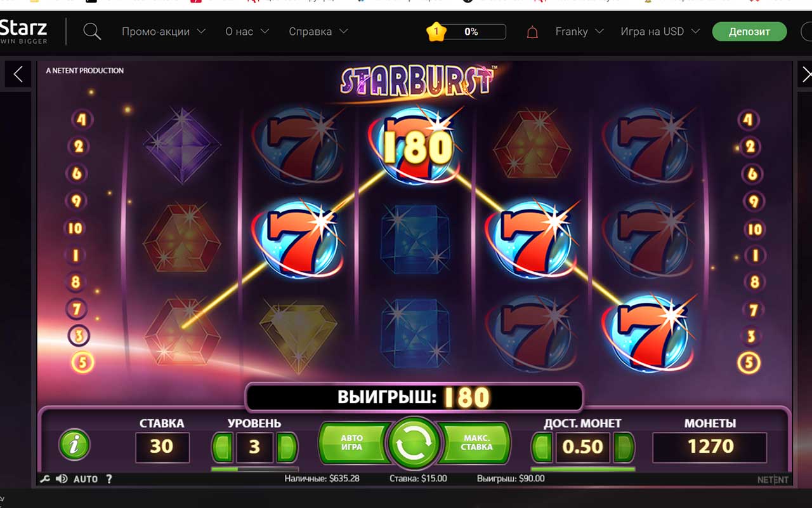Expand the Игра на USD dropdown

tap(660, 31)
